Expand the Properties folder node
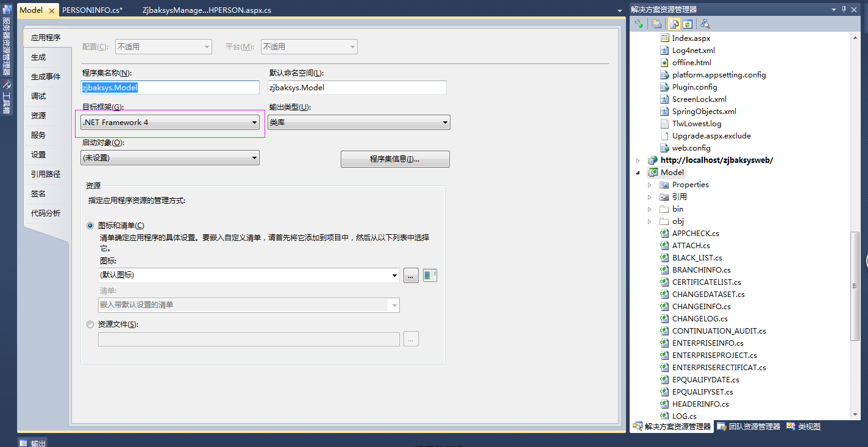Image resolution: width=868 pixels, height=447 pixels. coord(650,184)
